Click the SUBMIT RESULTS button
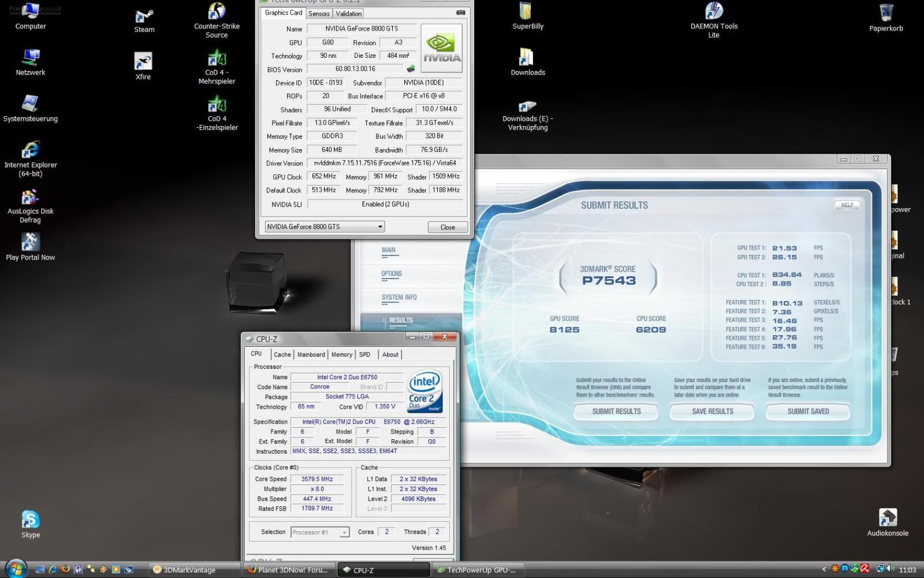The width and height of the screenshot is (924, 578). click(x=616, y=412)
